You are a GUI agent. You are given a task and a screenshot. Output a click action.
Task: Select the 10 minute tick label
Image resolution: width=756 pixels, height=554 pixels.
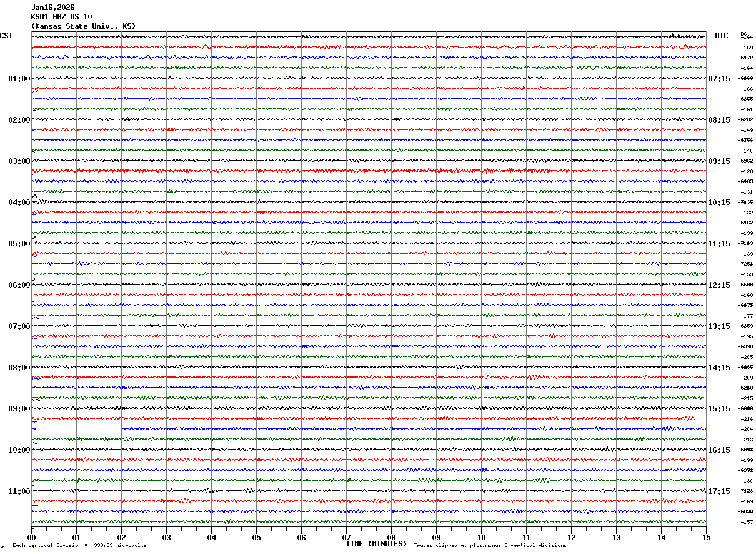tap(481, 537)
